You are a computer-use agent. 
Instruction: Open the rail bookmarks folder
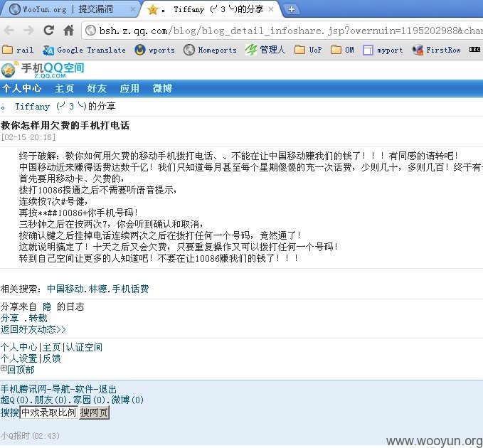pos(18,50)
